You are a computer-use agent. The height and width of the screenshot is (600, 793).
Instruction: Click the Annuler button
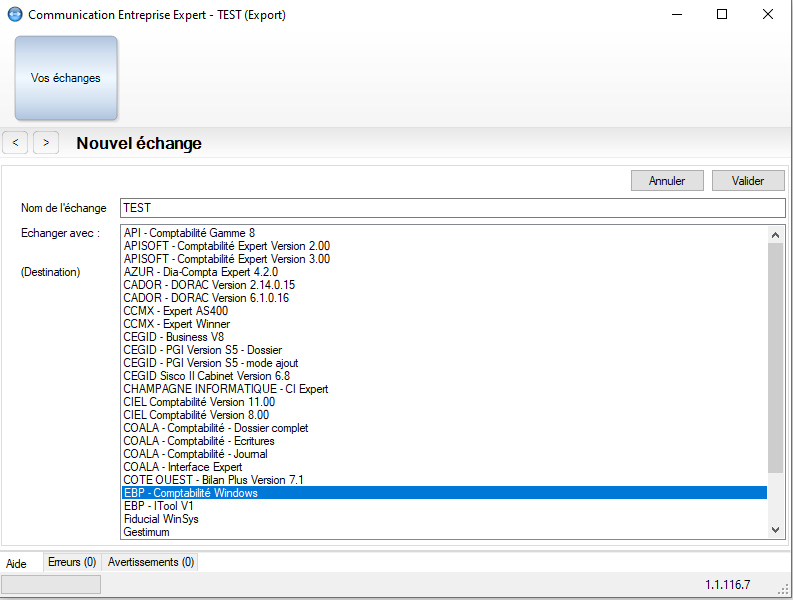667,181
